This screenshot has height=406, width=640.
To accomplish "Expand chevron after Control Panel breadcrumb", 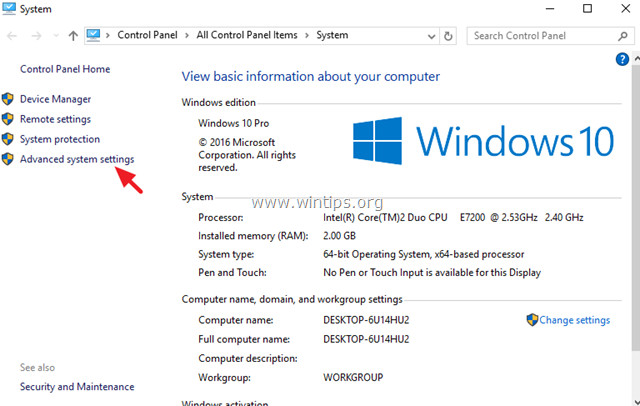I will click(x=187, y=35).
